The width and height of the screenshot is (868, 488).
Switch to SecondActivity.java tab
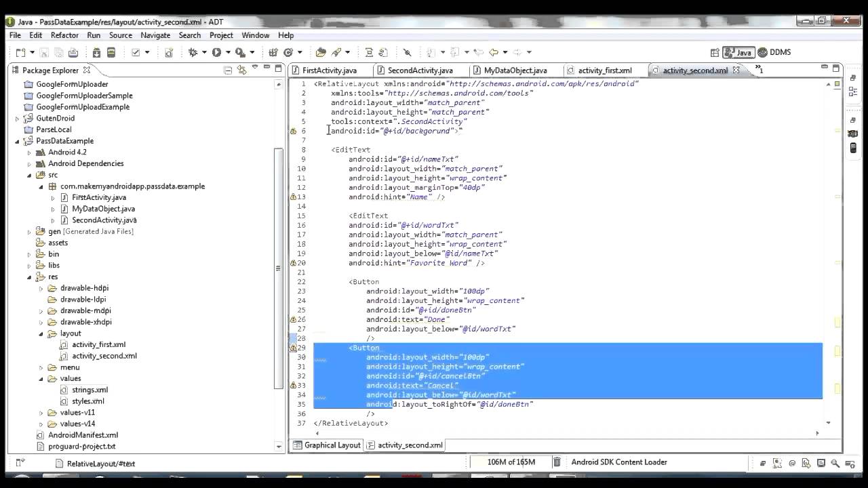[x=420, y=70]
